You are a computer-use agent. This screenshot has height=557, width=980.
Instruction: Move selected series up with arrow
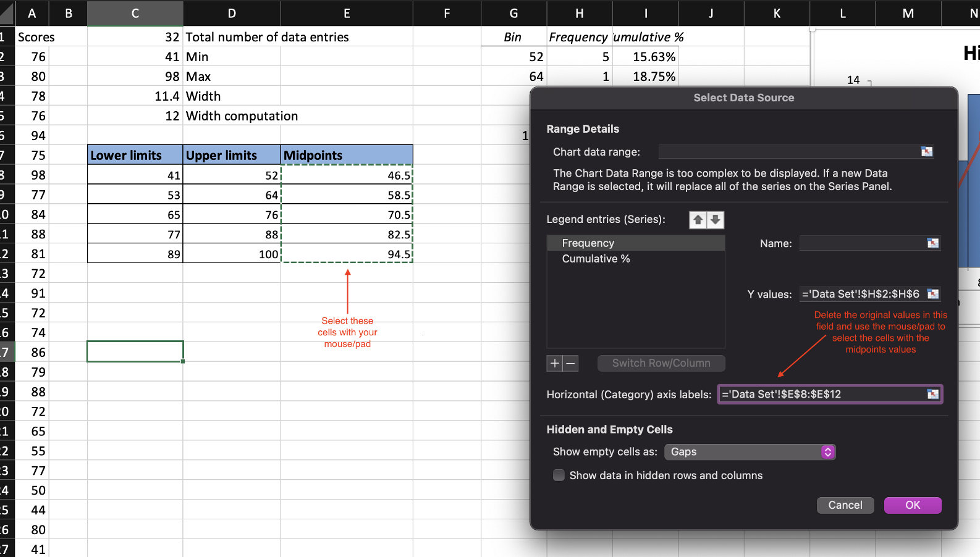click(698, 220)
